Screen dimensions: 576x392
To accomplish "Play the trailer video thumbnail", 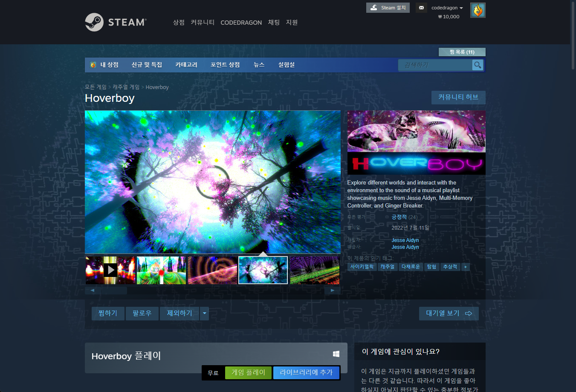I will click(110, 270).
